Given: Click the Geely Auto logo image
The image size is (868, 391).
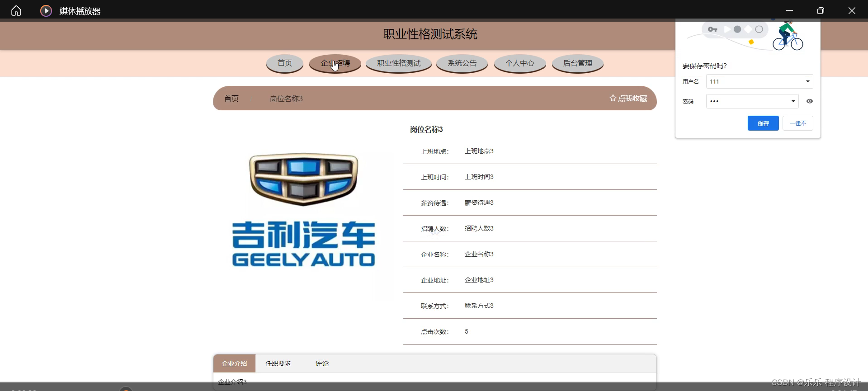Looking at the screenshot, I should [x=303, y=210].
